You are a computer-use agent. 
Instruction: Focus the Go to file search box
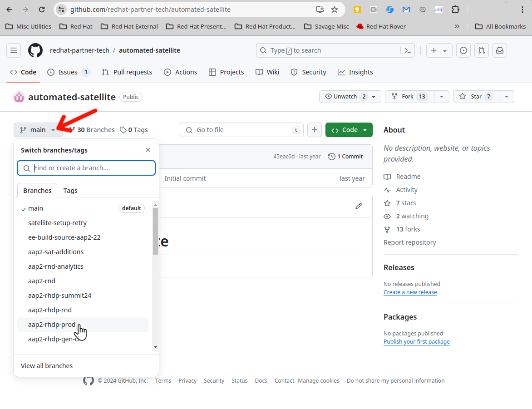241,130
